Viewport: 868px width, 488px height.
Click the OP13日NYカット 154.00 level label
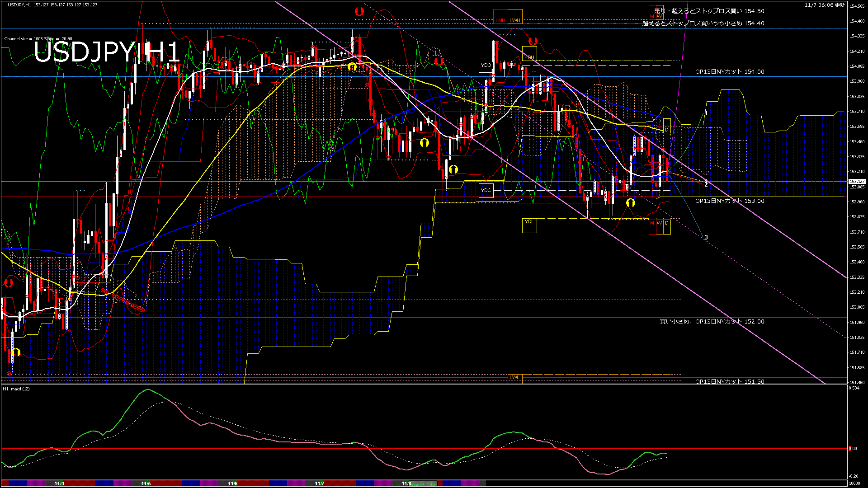(x=729, y=71)
